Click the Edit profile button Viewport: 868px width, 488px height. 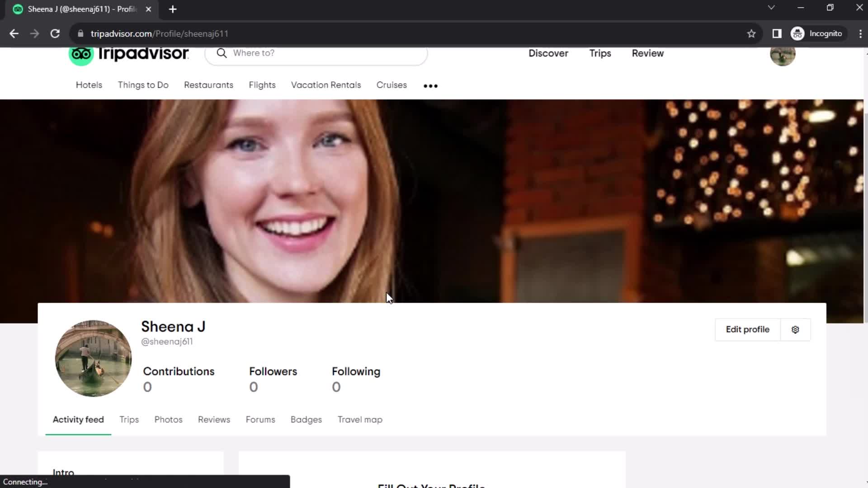748,329
